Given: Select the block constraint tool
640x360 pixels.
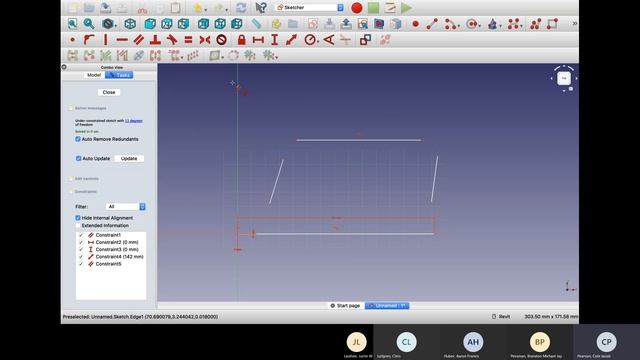Looking at the screenshot, I should click(x=221, y=40).
